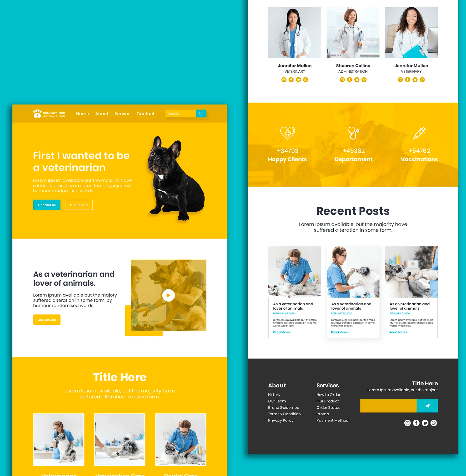The width and height of the screenshot is (466, 476).
Task: Click Contact Us button on hero section
Action: [47, 205]
